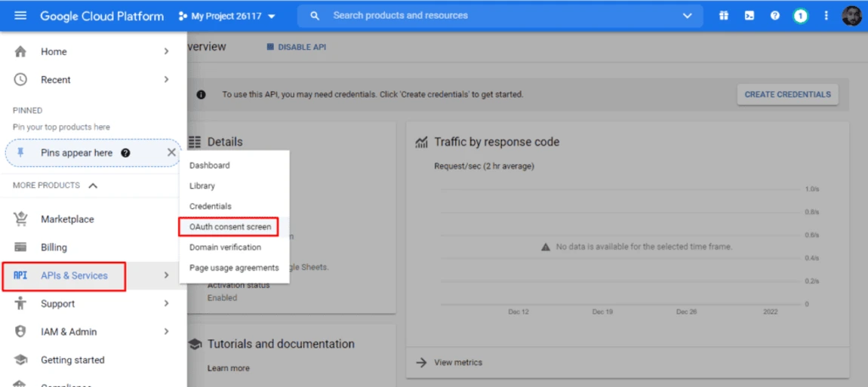Click the Request/sec (2 hr average) label

click(484, 166)
